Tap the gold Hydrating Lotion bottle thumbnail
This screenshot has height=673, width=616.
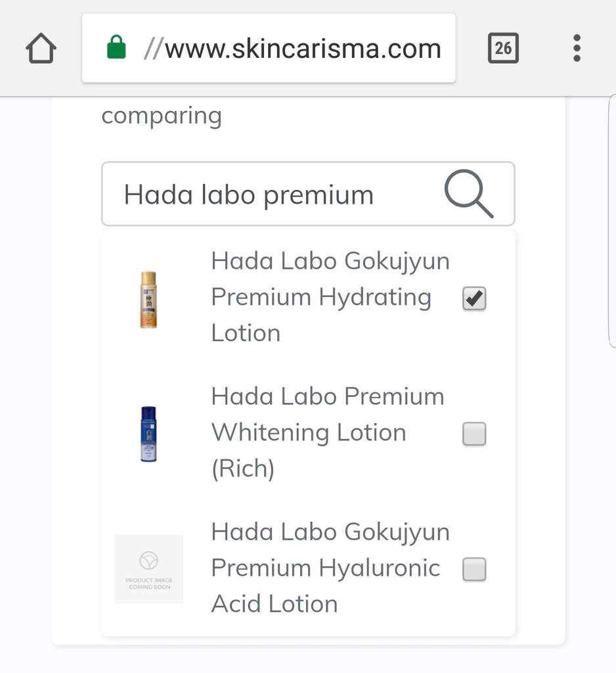(148, 300)
